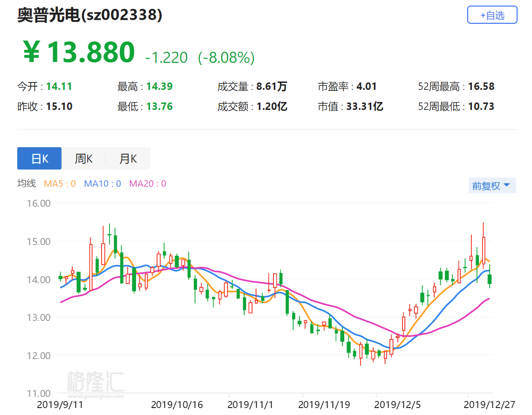Click 最低 low price 13.76
Image resolution: width=532 pixels, height=415 pixels.
click(x=159, y=107)
